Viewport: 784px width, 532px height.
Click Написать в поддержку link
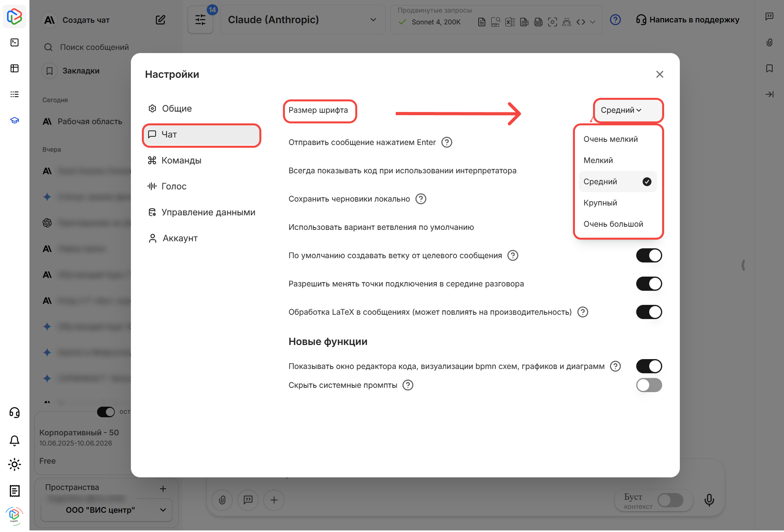[x=688, y=20]
